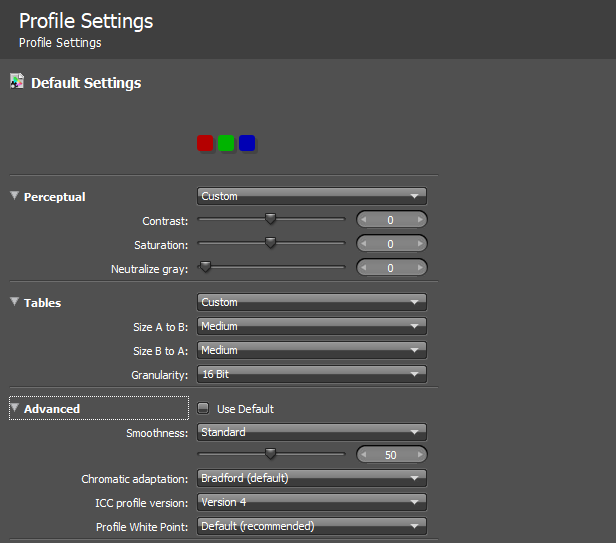Open the Granularity dropdown
The image size is (616, 543).
(x=312, y=374)
